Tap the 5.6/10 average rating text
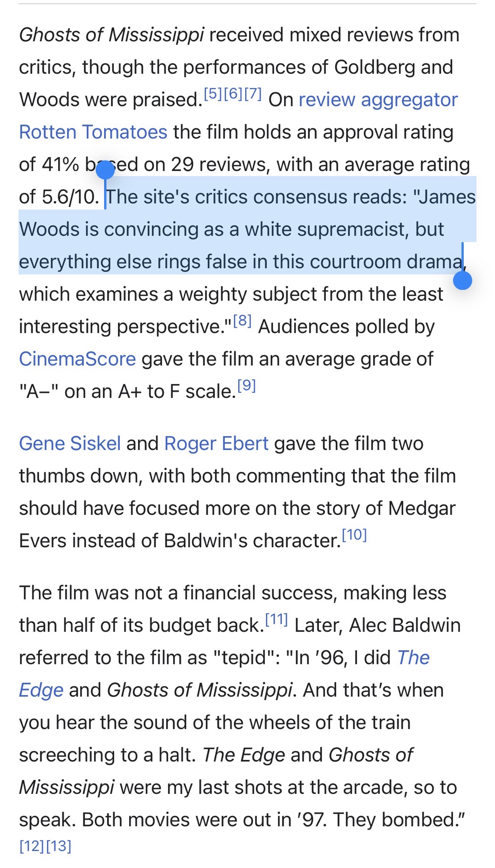The image size is (495, 868). pos(70,197)
